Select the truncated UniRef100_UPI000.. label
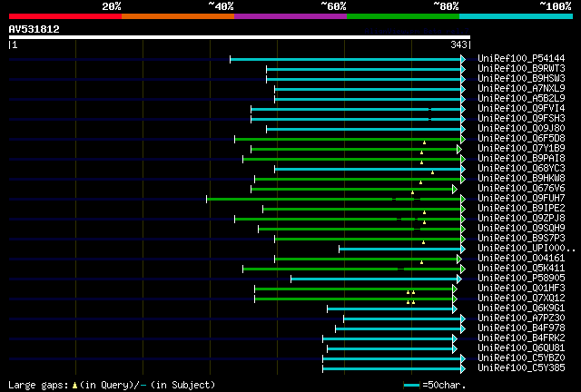The width and height of the screenshot is (581, 392). (x=527, y=249)
